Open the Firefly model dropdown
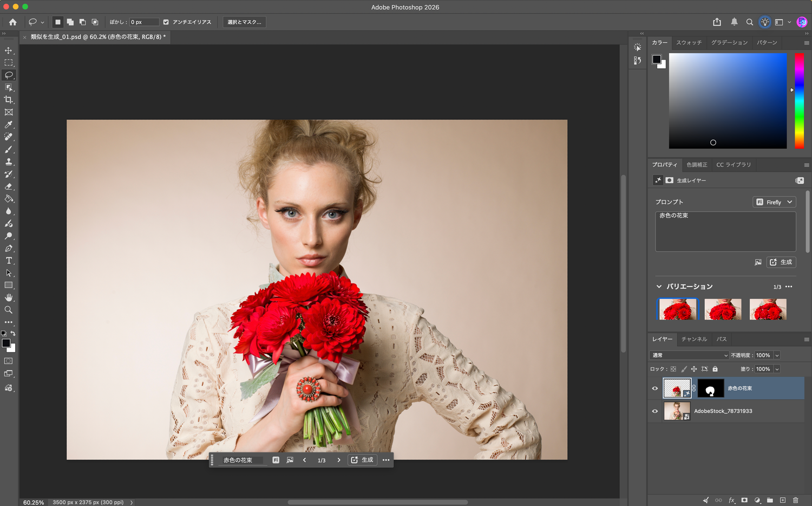Image resolution: width=812 pixels, height=506 pixels. (x=774, y=202)
